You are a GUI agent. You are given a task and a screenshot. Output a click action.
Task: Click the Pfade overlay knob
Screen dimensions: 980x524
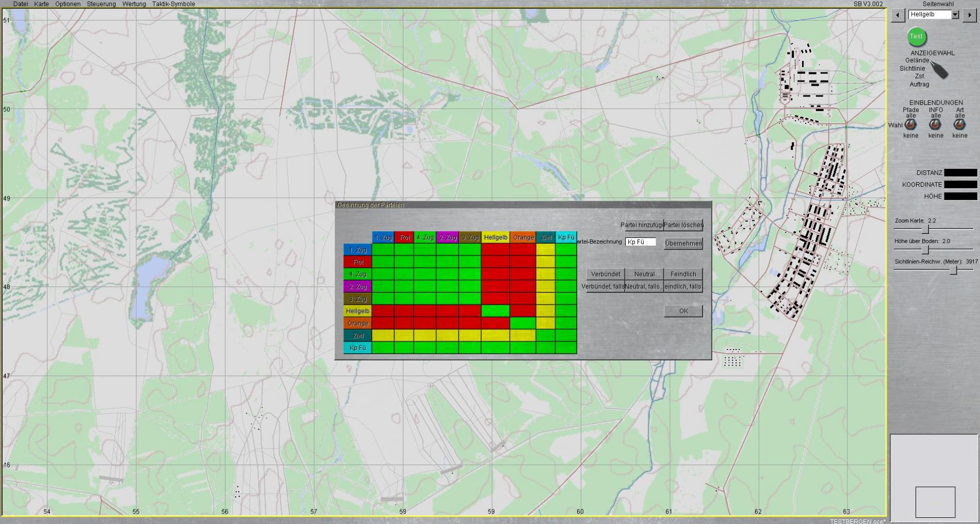(x=910, y=124)
